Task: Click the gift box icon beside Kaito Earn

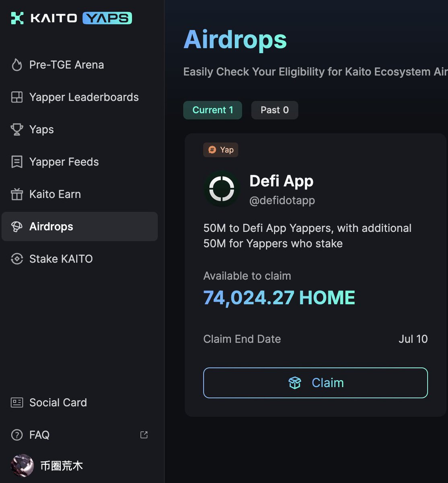Action: pyautogui.click(x=17, y=194)
